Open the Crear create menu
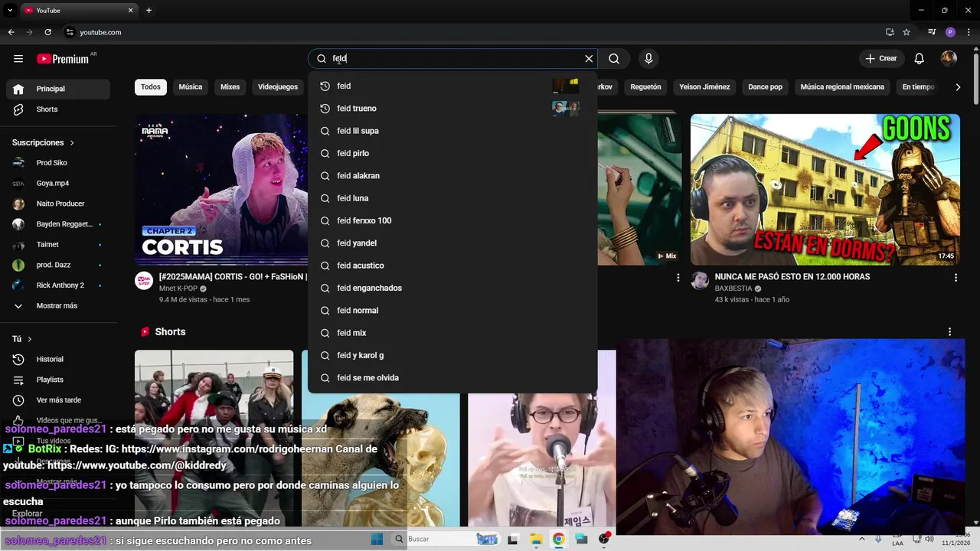Viewport: 980px width, 551px height. pyautogui.click(x=880, y=59)
